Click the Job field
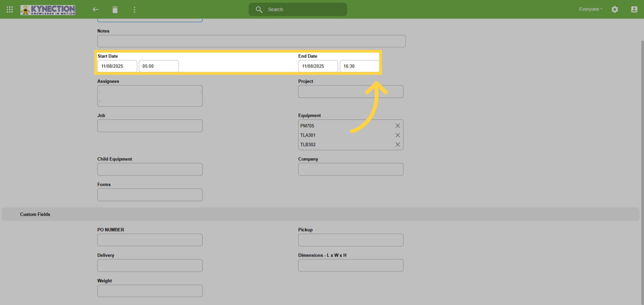 pos(150,126)
